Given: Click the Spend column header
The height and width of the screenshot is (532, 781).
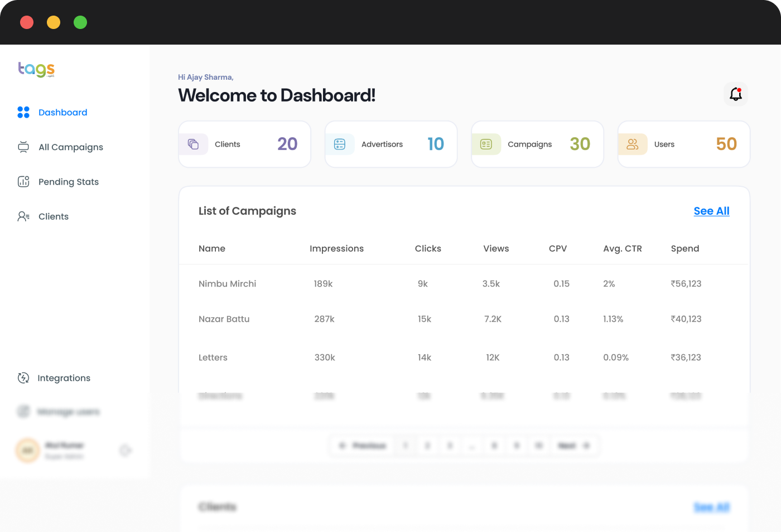Looking at the screenshot, I should pyautogui.click(x=684, y=249).
